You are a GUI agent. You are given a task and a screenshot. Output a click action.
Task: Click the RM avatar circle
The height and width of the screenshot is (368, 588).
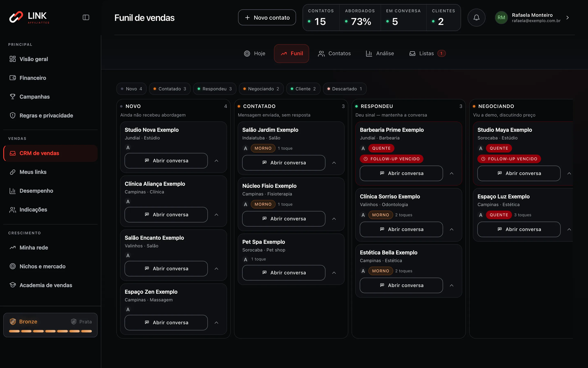point(501,18)
